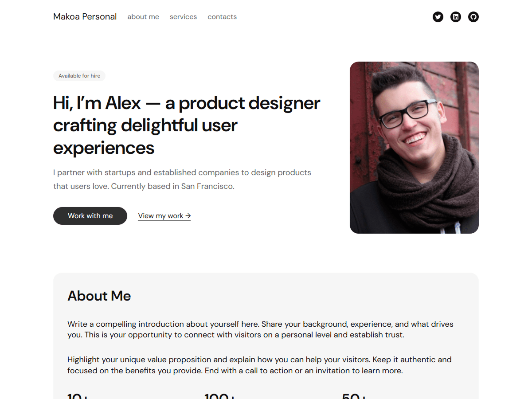Click the San Francisco subtitle paragraph

pos(182,179)
